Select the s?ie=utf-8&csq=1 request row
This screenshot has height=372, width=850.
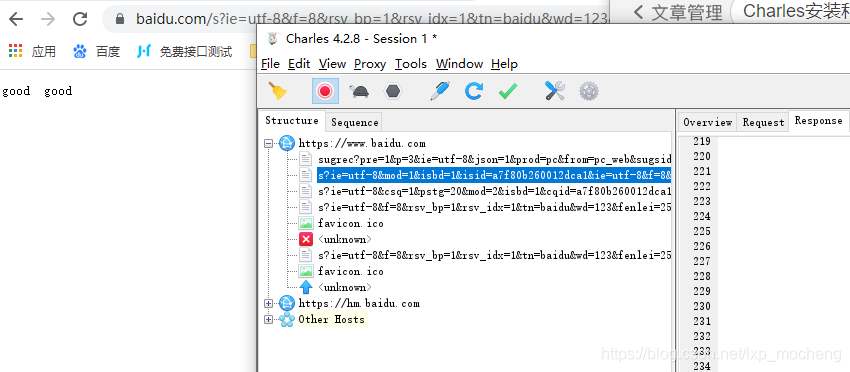tap(494, 191)
